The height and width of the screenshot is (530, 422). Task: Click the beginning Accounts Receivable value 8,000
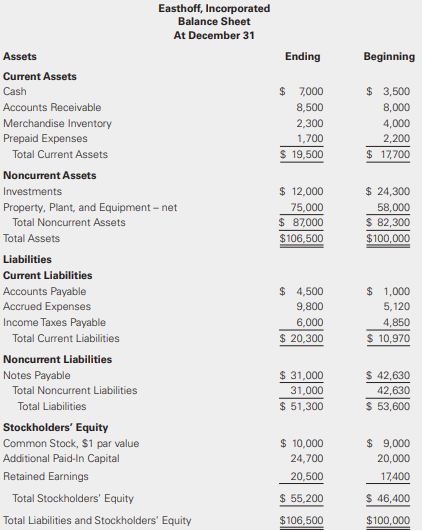pos(396,107)
